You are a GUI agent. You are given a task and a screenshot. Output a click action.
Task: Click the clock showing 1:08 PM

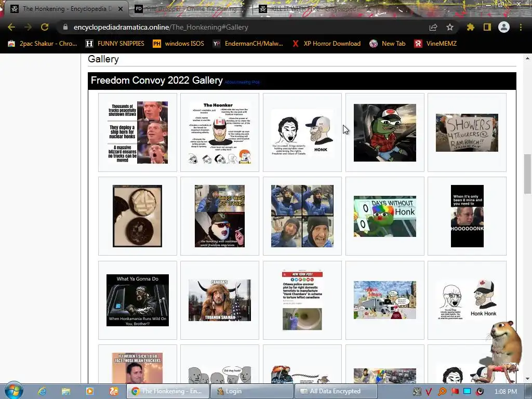pyautogui.click(x=506, y=392)
